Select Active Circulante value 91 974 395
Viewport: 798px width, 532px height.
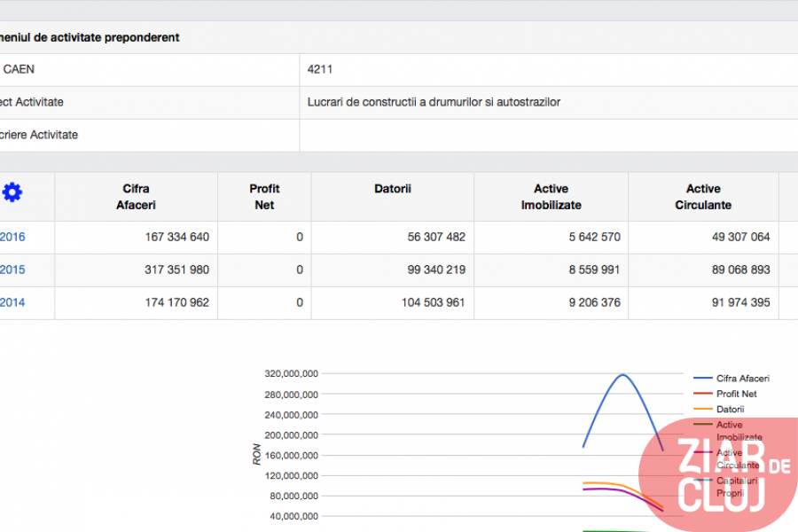click(x=741, y=302)
